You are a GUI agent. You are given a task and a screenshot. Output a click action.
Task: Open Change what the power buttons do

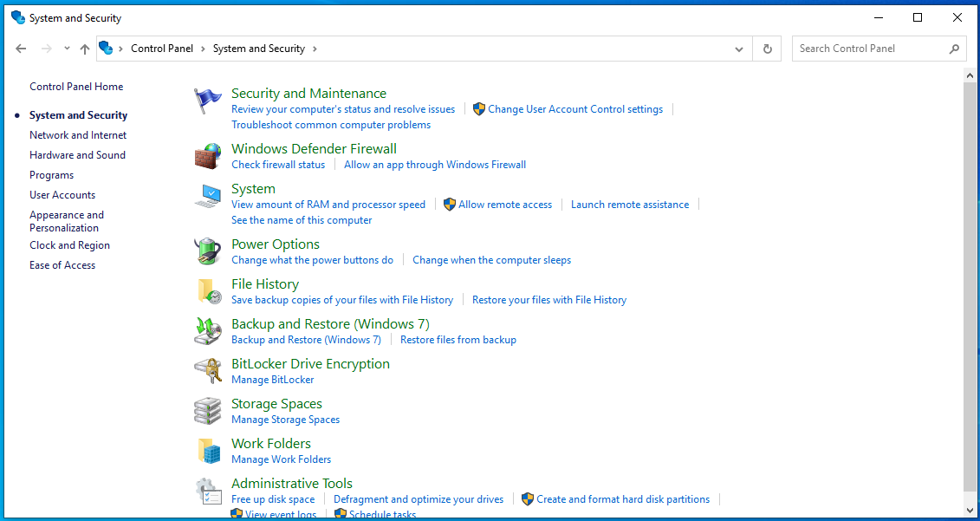[x=313, y=260]
